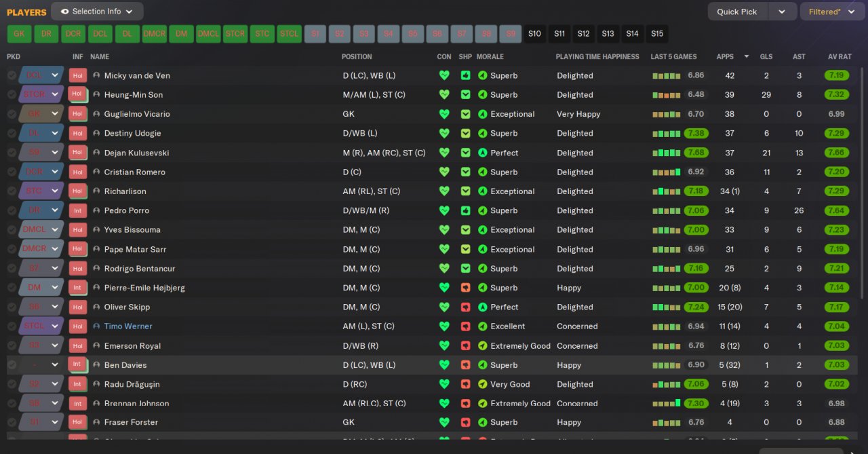Click the morale icon for Pedro Porro
This screenshot has height=454, width=868.
tap(482, 210)
